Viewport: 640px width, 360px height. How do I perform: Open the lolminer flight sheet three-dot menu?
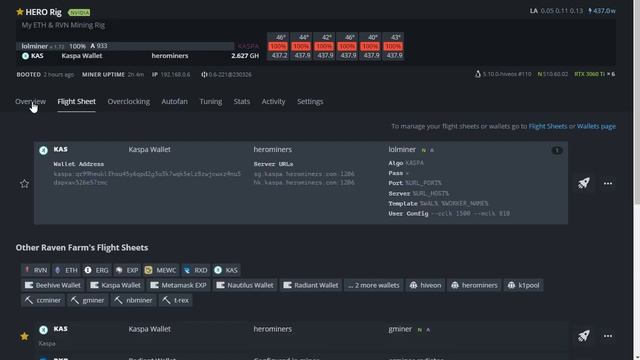pos(608,184)
